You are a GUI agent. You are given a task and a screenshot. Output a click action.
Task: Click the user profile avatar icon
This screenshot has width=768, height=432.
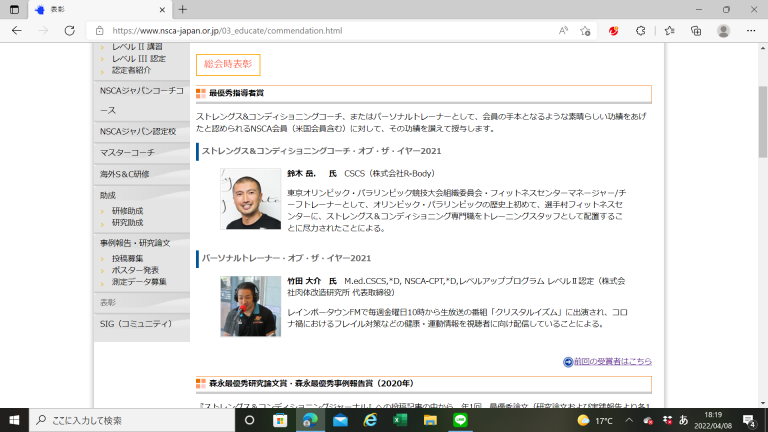pos(723,31)
